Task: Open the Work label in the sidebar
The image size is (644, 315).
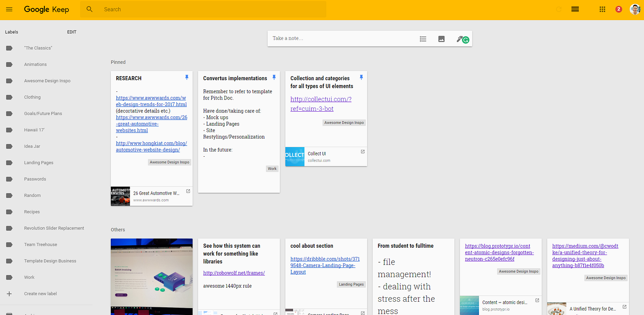Action: click(x=29, y=278)
